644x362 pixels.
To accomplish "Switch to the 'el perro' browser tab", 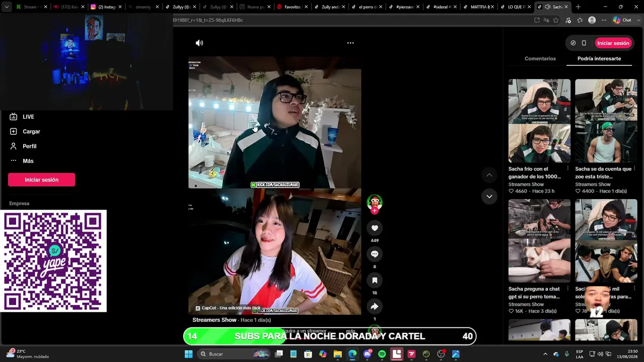I will coord(366,7).
